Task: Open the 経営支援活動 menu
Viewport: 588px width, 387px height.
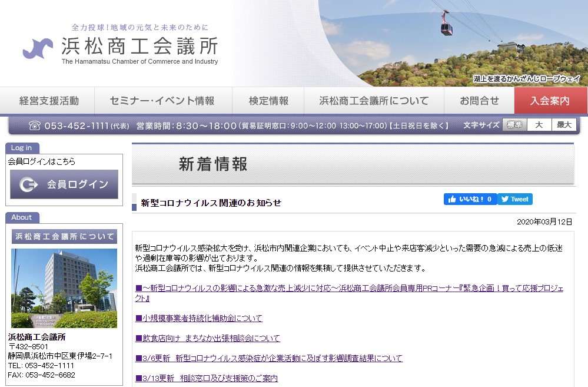Action: click(49, 101)
